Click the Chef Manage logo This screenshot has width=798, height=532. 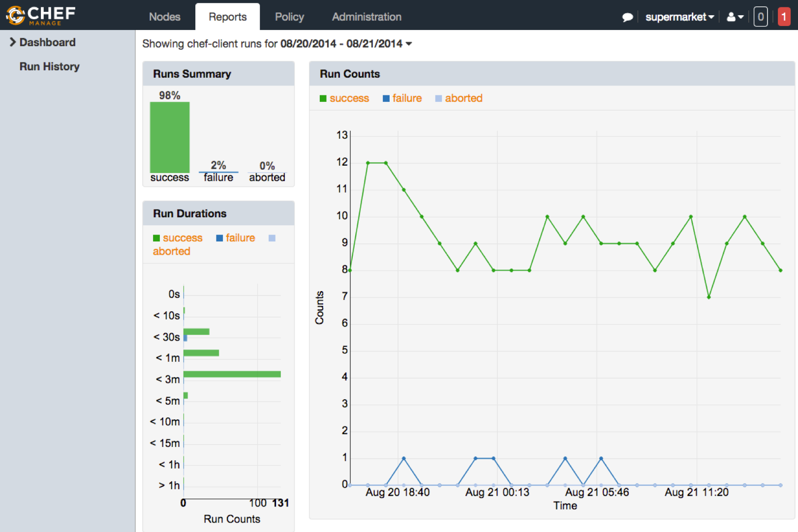41,15
